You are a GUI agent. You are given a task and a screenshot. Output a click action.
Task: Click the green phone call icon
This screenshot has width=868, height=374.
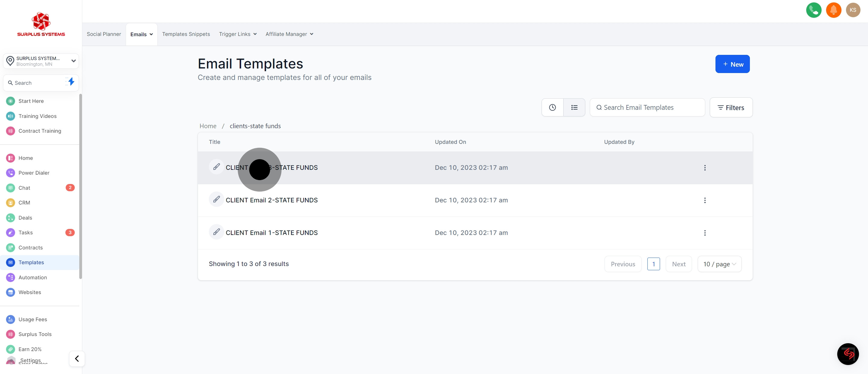(x=813, y=10)
